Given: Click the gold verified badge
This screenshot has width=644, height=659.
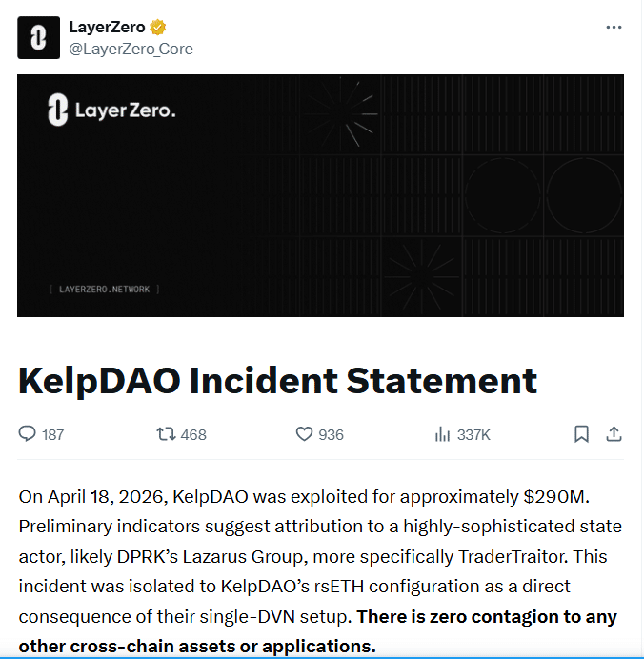Looking at the screenshot, I should (158, 28).
